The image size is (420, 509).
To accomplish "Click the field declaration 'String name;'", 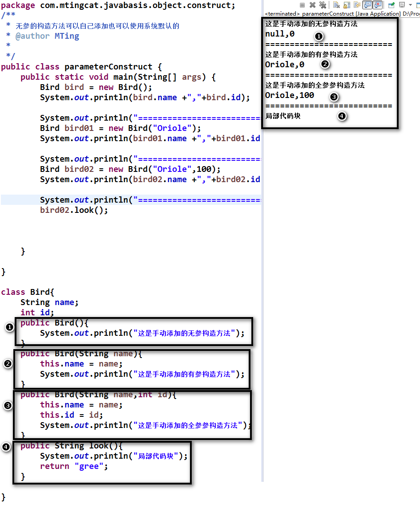I will click(x=49, y=302).
